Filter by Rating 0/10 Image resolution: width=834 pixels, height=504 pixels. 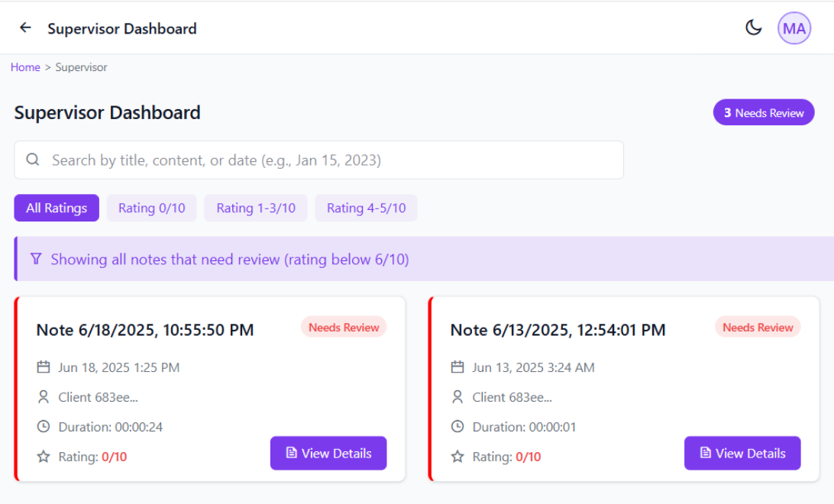(151, 208)
